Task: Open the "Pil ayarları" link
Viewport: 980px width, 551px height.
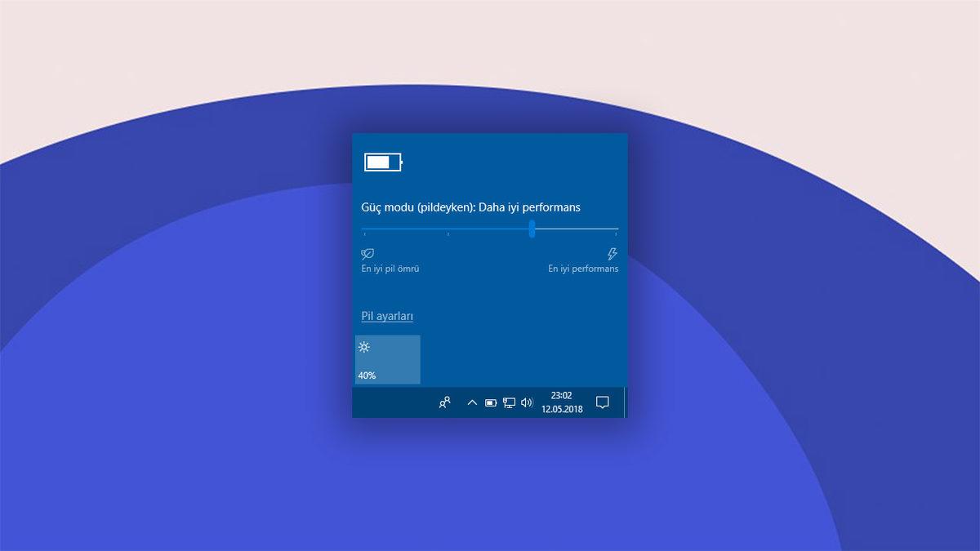Action: click(x=387, y=316)
